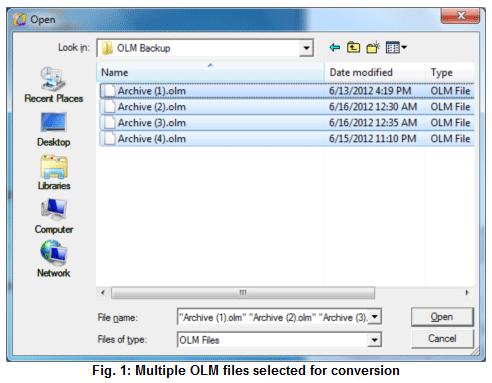Go up one folder level

point(353,47)
